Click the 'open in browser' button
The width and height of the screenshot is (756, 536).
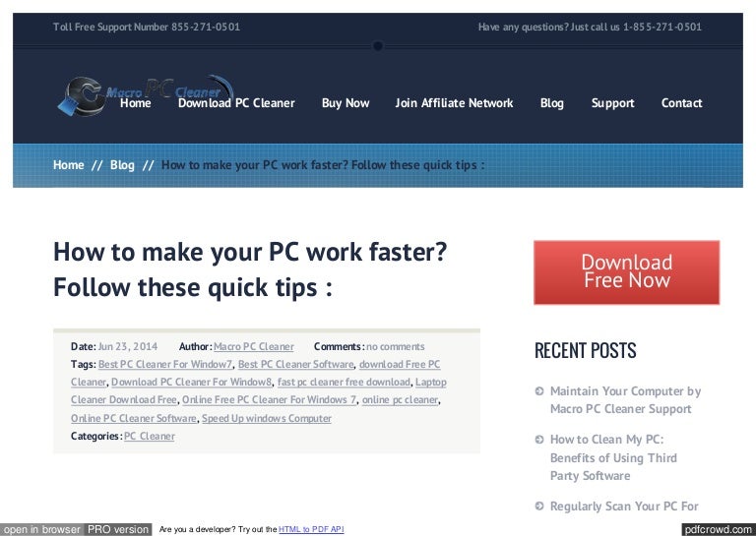point(41,529)
